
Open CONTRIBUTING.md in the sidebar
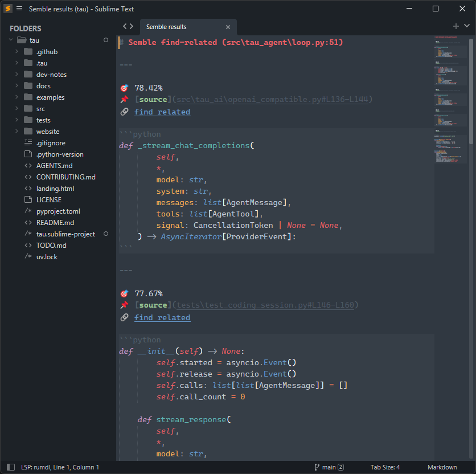[66, 177]
